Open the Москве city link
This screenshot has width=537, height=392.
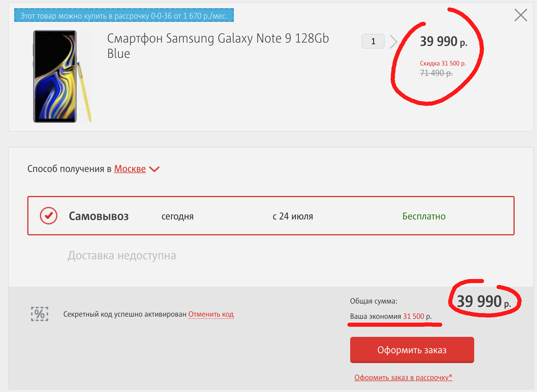pyautogui.click(x=129, y=169)
